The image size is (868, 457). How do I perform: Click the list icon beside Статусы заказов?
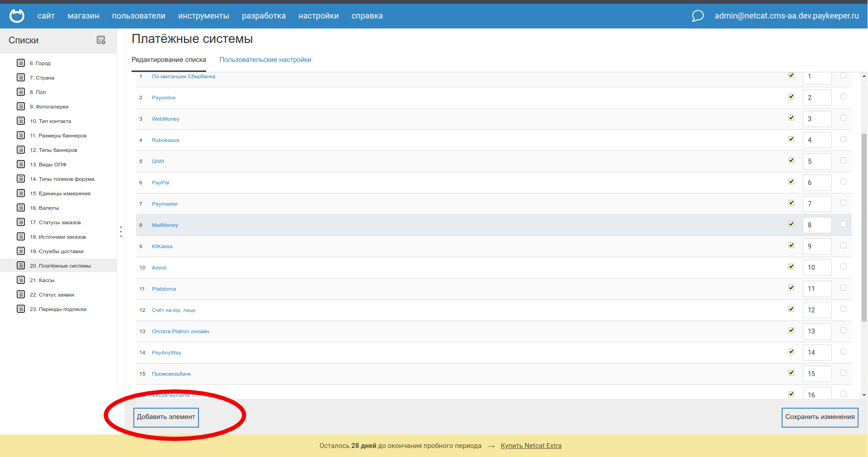tap(21, 222)
